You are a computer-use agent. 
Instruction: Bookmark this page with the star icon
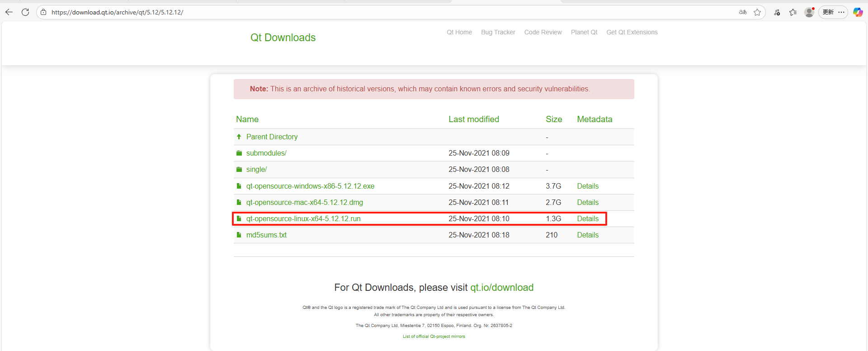757,12
